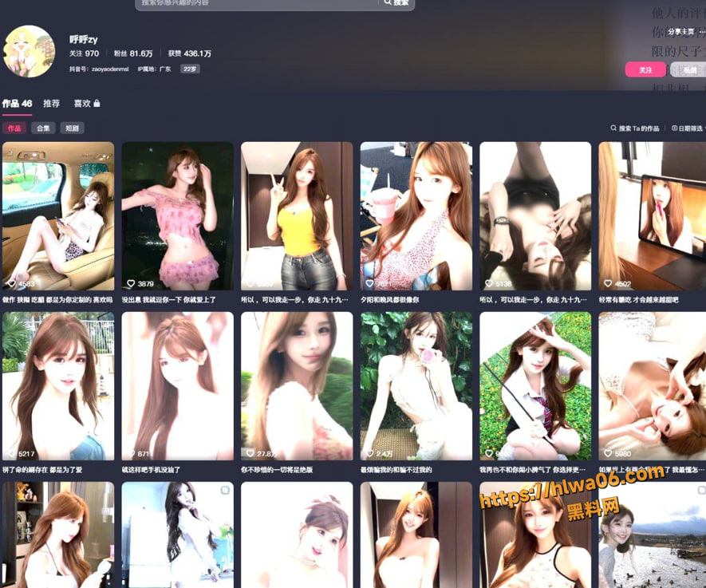706x588 pixels.
Task: Switch to the 作品 46 tab
Action: tap(17, 104)
